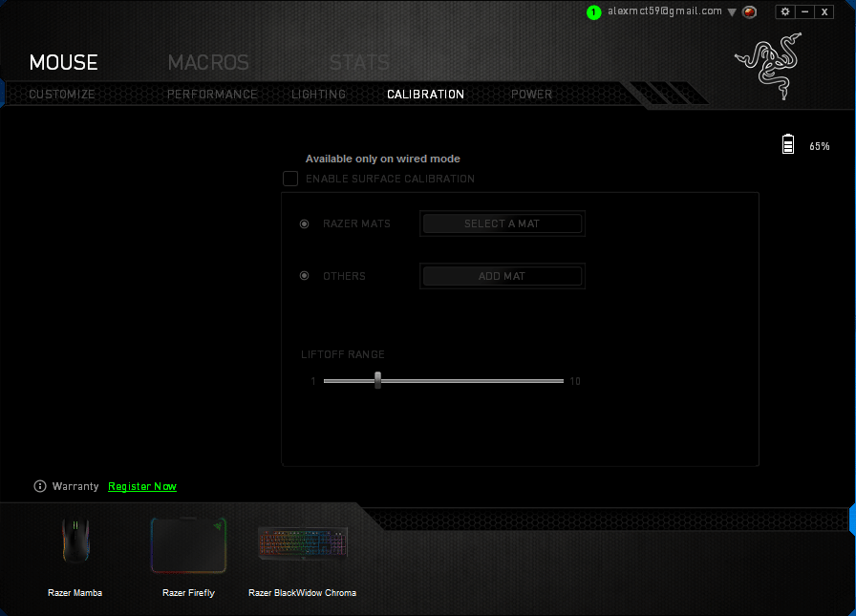Click the battery level icon
This screenshot has height=616, width=856.
pos(788,144)
